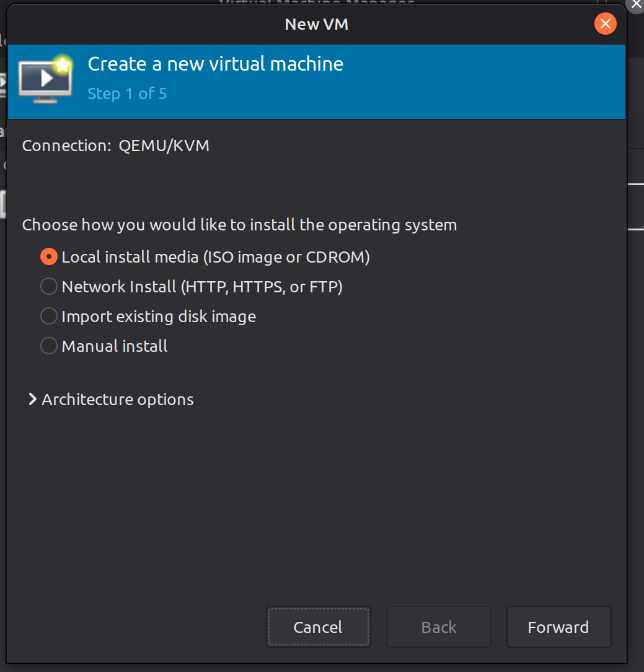Click the 'Create a new virtual machine' heading
This screenshot has width=644, height=672.
[x=215, y=64]
